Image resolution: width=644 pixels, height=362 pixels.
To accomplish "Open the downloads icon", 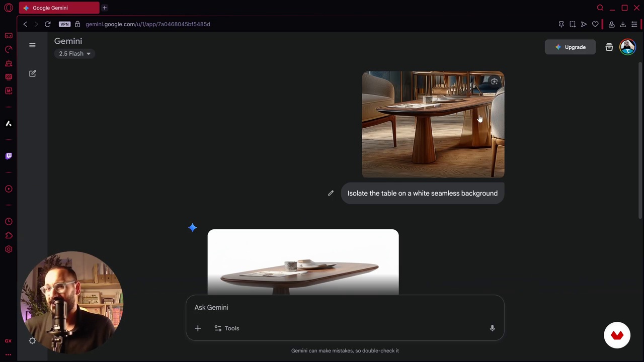I will (623, 24).
